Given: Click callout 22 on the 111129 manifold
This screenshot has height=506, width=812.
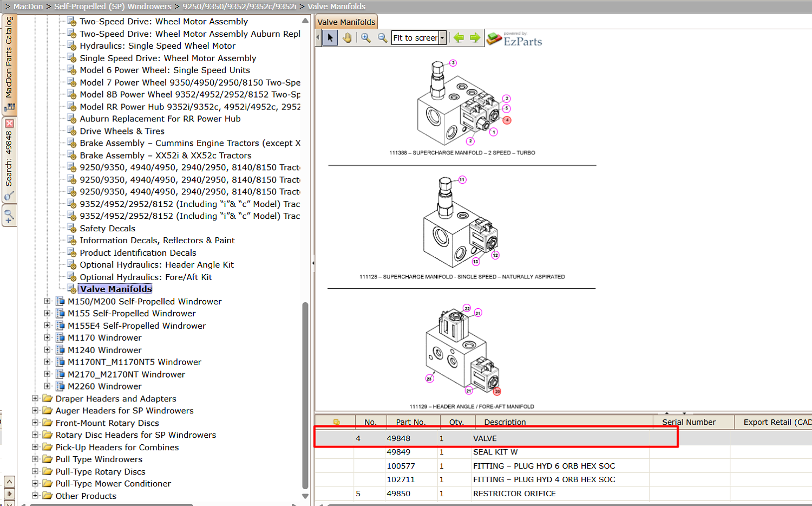Looking at the screenshot, I should (x=467, y=308).
